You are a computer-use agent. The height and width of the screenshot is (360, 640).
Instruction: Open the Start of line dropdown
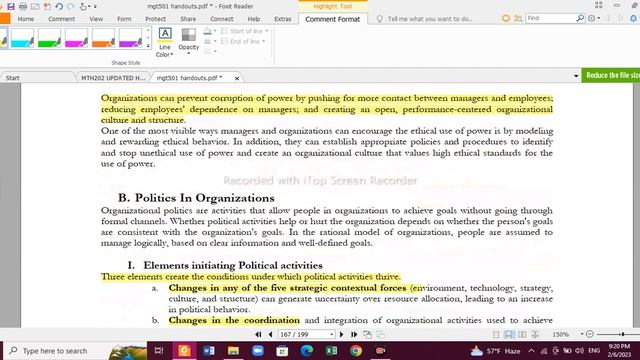245,31
